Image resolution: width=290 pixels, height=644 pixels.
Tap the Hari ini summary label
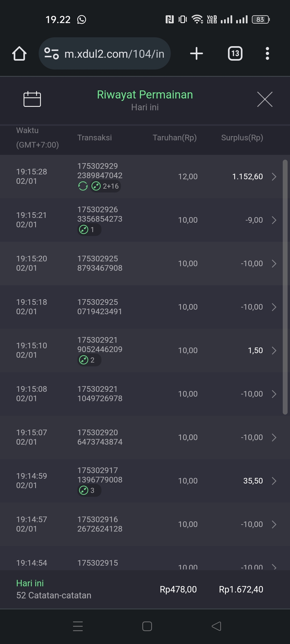[30, 583]
